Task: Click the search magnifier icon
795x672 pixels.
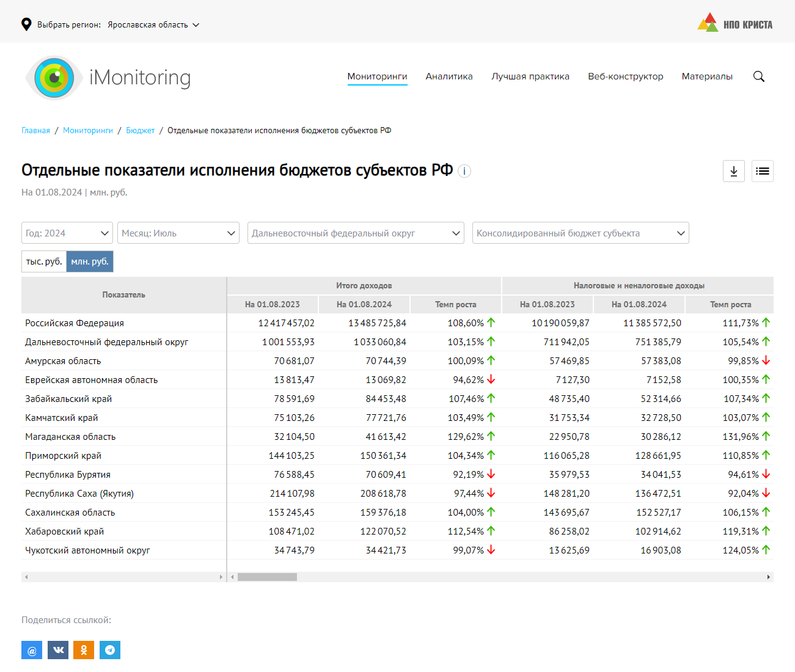Action: [x=758, y=76]
